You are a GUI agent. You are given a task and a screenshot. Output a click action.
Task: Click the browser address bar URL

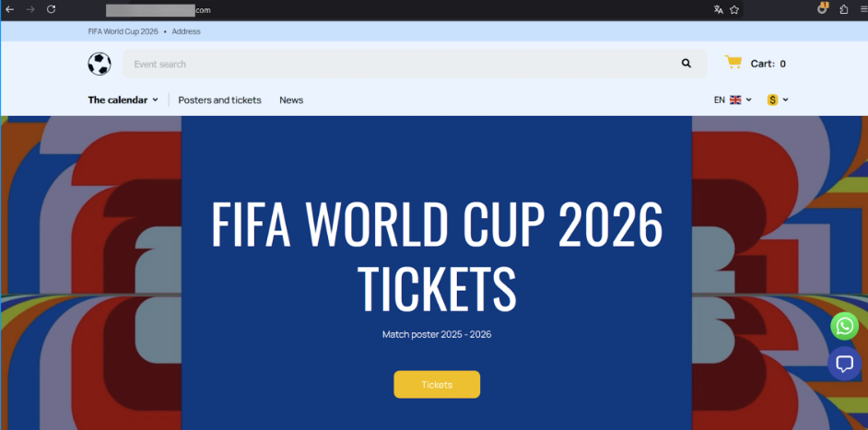click(x=158, y=10)
